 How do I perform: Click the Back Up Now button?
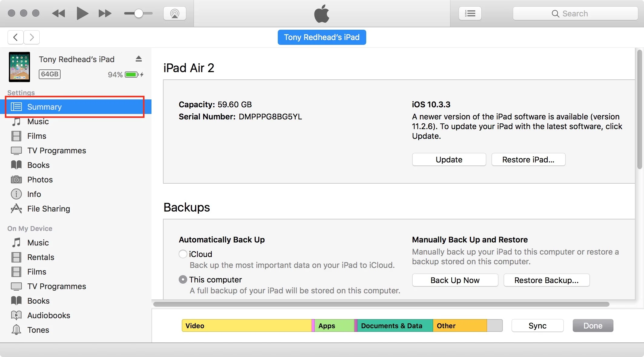point(455,280)
